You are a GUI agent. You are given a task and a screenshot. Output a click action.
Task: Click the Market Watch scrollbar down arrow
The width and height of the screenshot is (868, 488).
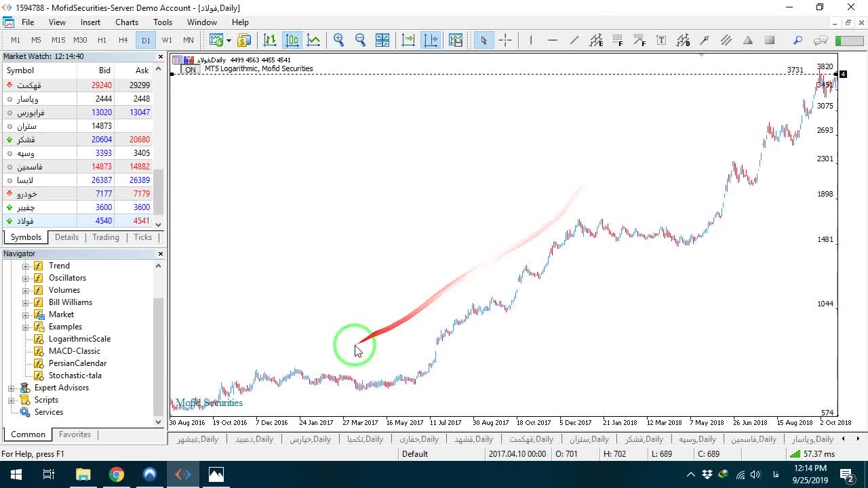159,224
